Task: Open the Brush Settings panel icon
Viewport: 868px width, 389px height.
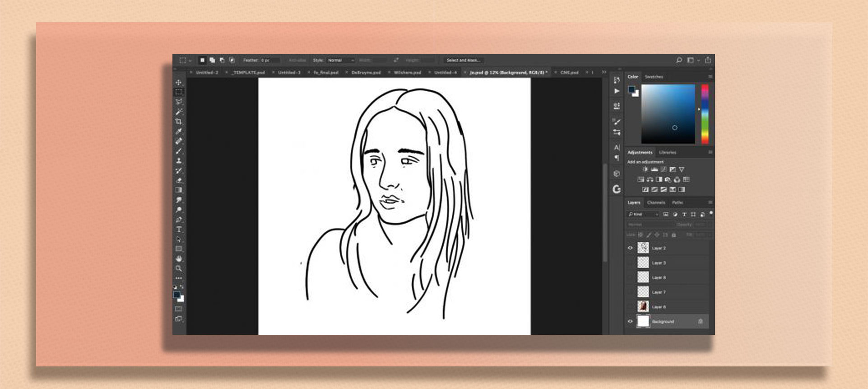Action: coord(617,122)
